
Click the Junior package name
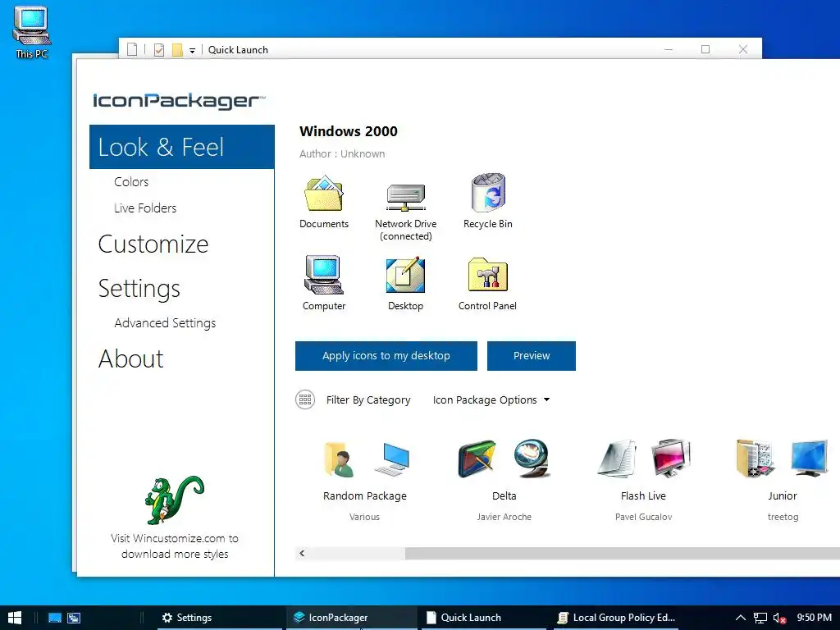[782, 496]
